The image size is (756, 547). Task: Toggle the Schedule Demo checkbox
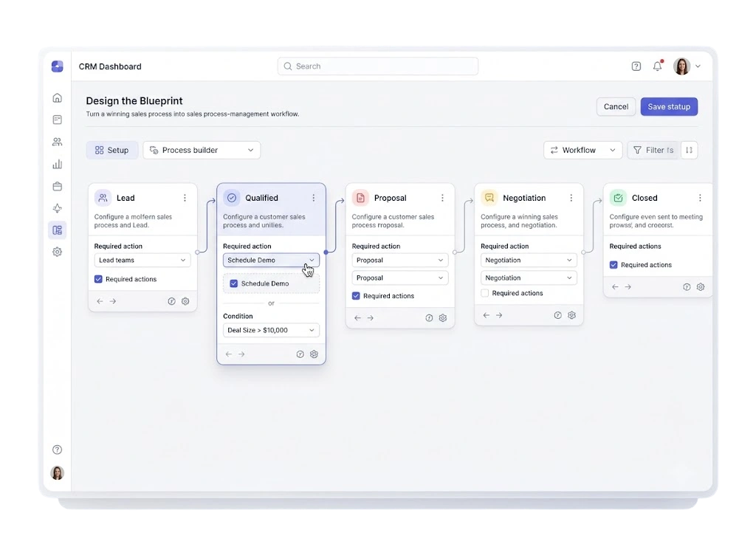234,283
